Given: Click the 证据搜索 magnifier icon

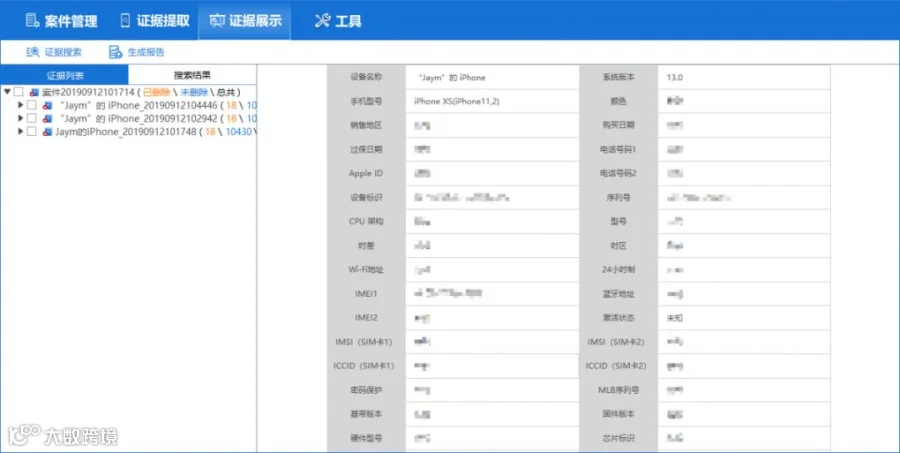Looking at the screenshot, I should [32, 52].
